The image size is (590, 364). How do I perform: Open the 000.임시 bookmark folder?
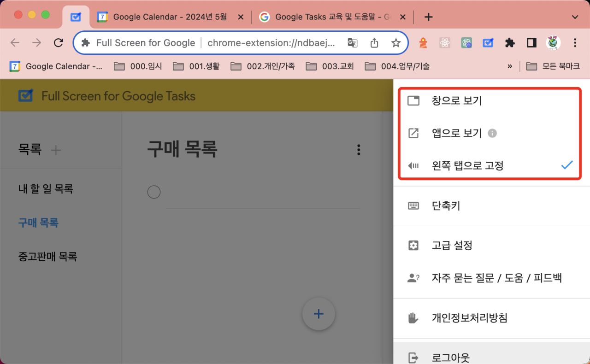pyautogui.click(x=137, y=66)
